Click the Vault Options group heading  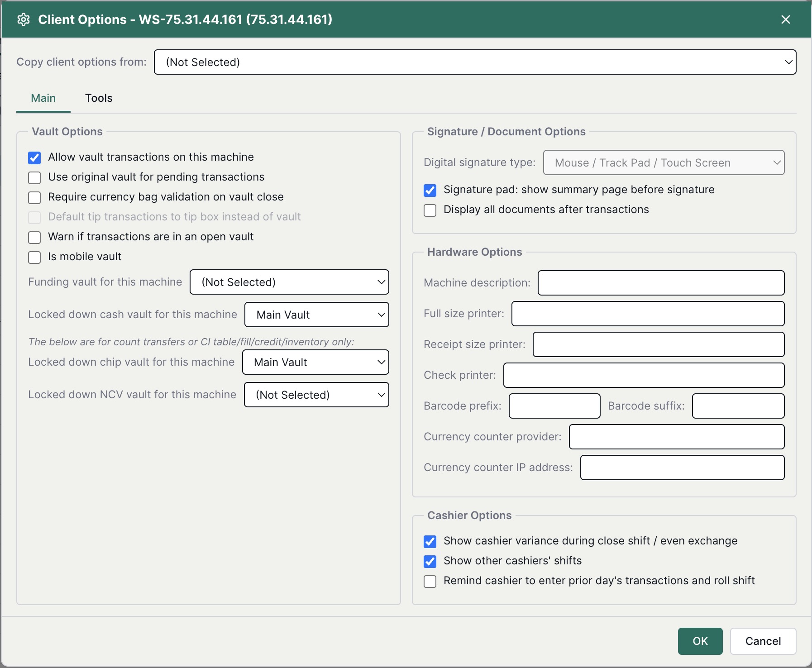pyautogui.click(x=67, y=132)
